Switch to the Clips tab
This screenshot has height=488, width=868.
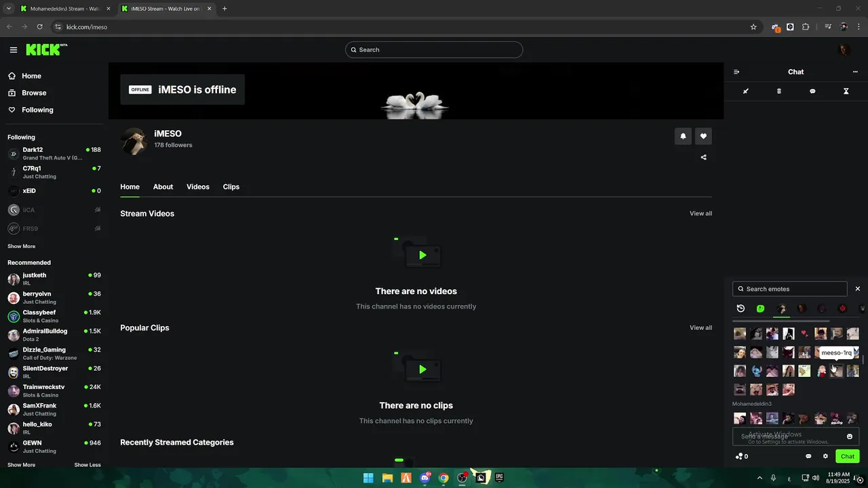(231, 187)
